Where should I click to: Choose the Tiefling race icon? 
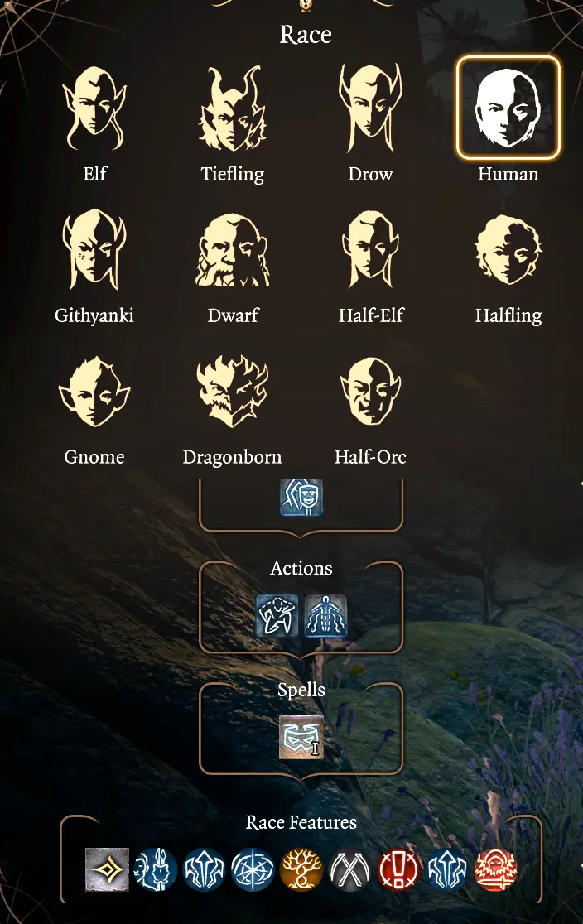tap(232, 108)
